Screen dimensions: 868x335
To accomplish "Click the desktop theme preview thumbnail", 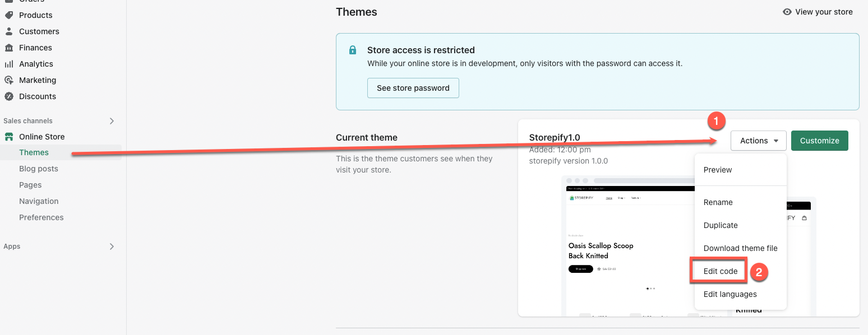I will tap(628, 246).
